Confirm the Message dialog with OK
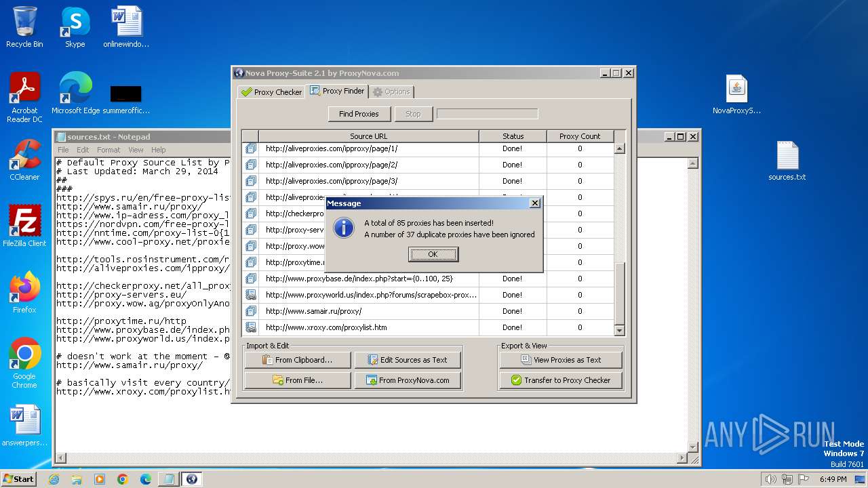 (433, 254)
